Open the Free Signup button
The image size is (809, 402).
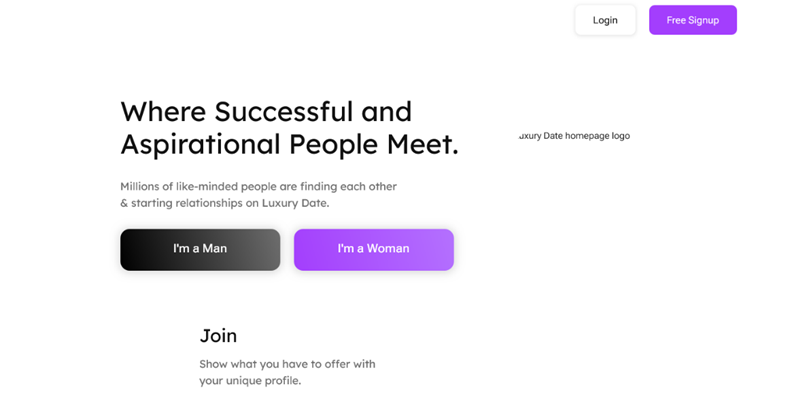(x=692, y=20)
